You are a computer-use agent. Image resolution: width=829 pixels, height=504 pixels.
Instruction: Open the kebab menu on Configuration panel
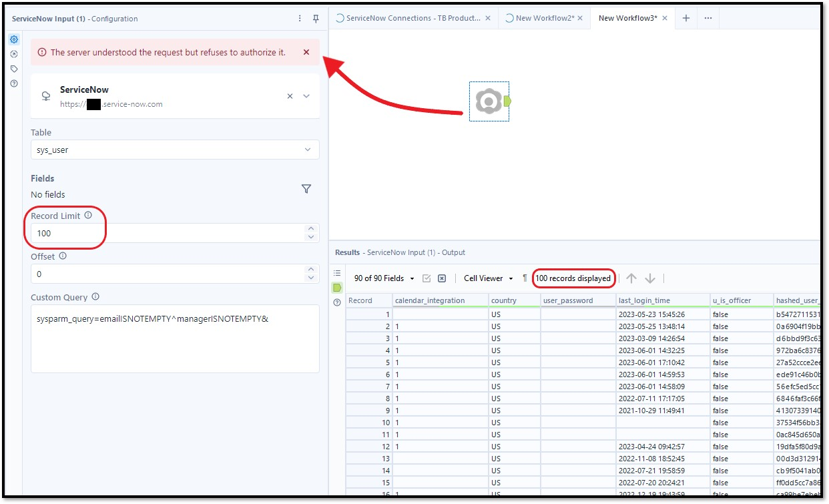pos(299,19)
